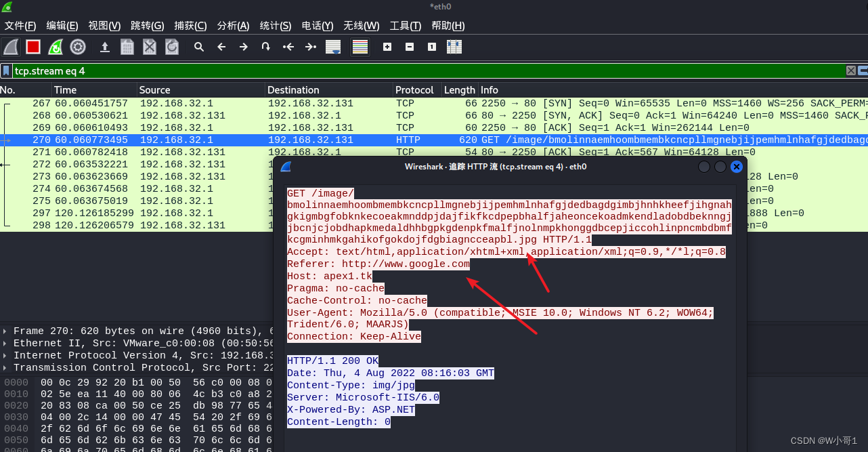Image resolution: width=868 pixels, height=452 pixels.
Task: Sort packets by the Protocol column header
Action: click(x=417, y=89)
